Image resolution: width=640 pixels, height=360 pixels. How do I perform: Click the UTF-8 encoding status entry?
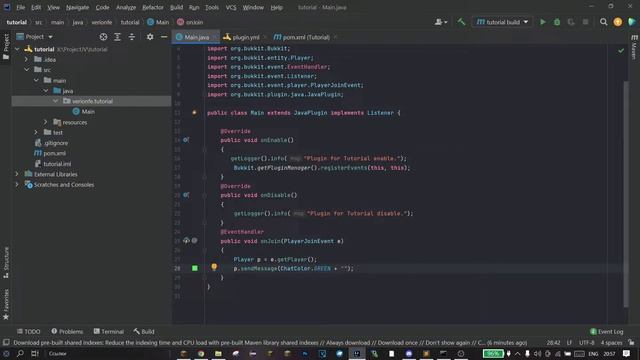586,342
